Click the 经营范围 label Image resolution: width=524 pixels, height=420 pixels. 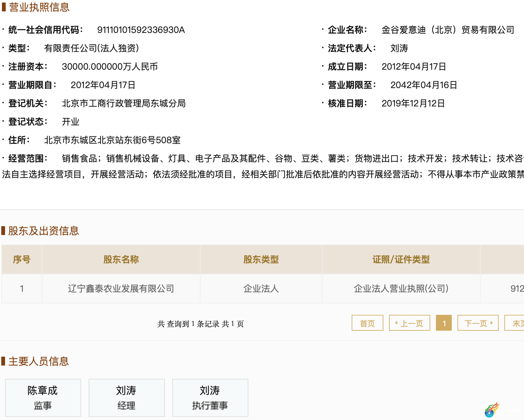click(x=28, y=158)
